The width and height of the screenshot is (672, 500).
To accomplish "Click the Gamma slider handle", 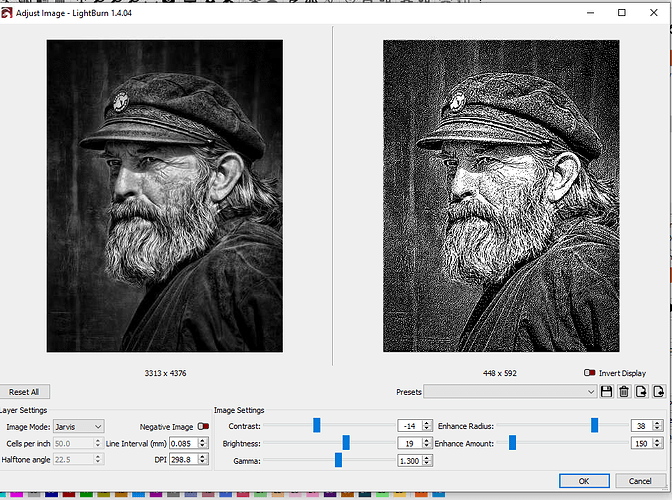I will pyautogui.click(x=339, y=460).
